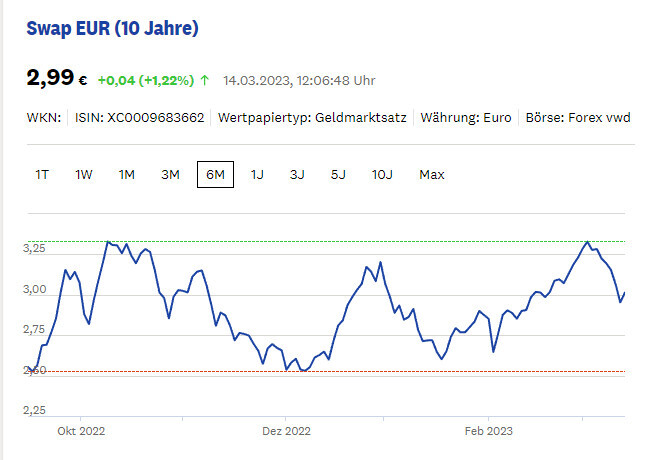Click the Feb 2023 axis label
This screenshot has width=656, height=460.
click(489, 431)
